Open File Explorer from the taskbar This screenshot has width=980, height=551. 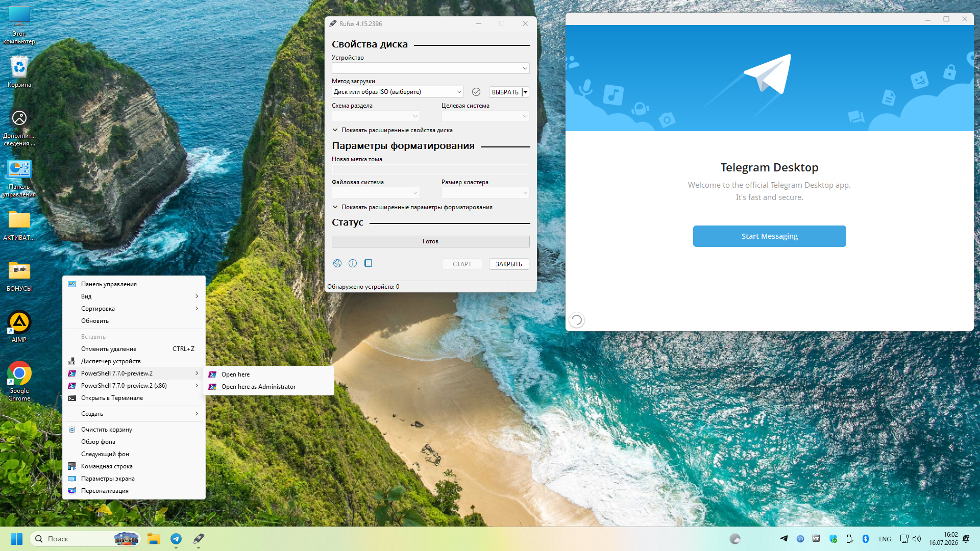pyautogui.click(x=154, y=539)
